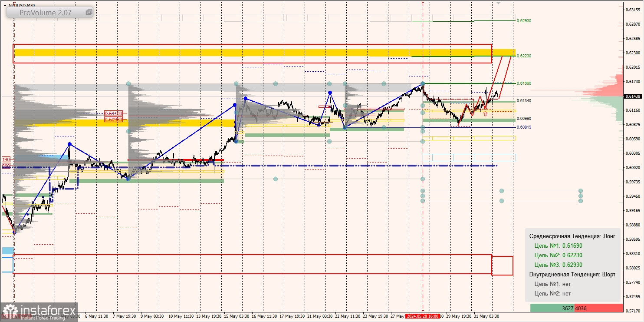
Task: Click the green 0.61690 level label
Action: 524,83
